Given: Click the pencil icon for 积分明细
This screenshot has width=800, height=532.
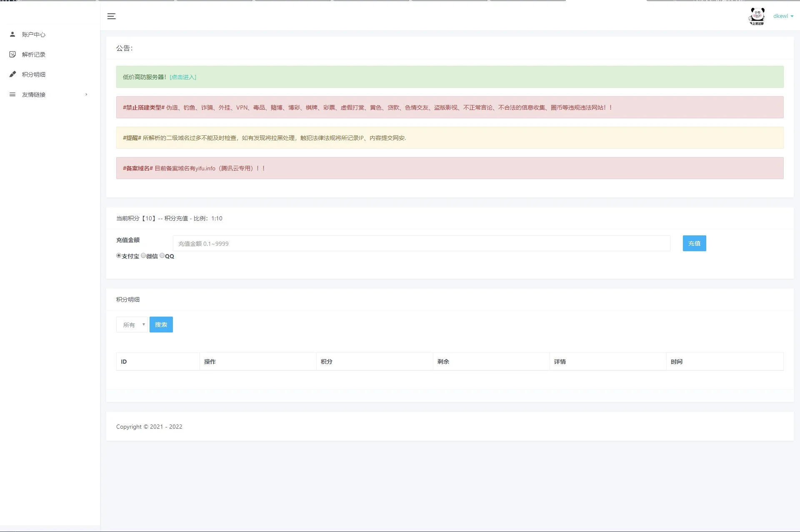Looking at the screenshot, I should 12,74.
